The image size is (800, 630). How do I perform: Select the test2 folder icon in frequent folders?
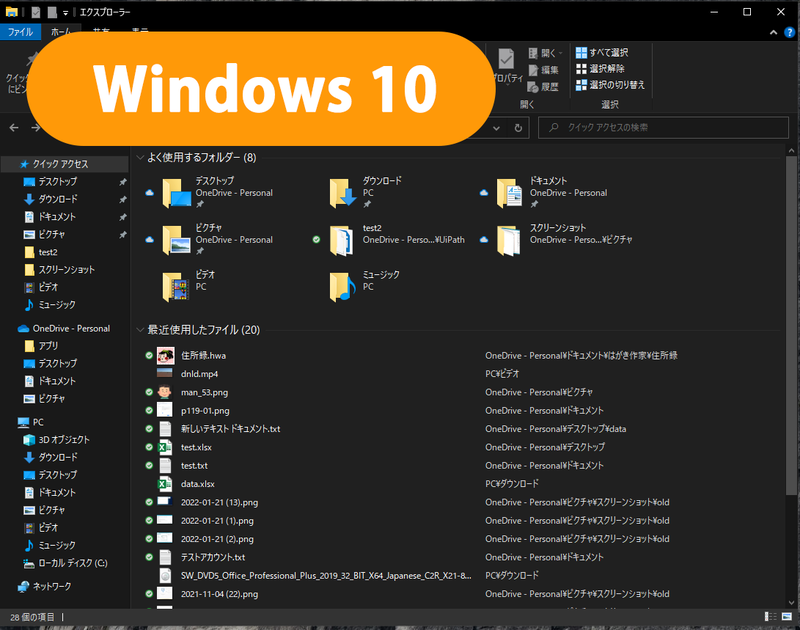point(342,240)
